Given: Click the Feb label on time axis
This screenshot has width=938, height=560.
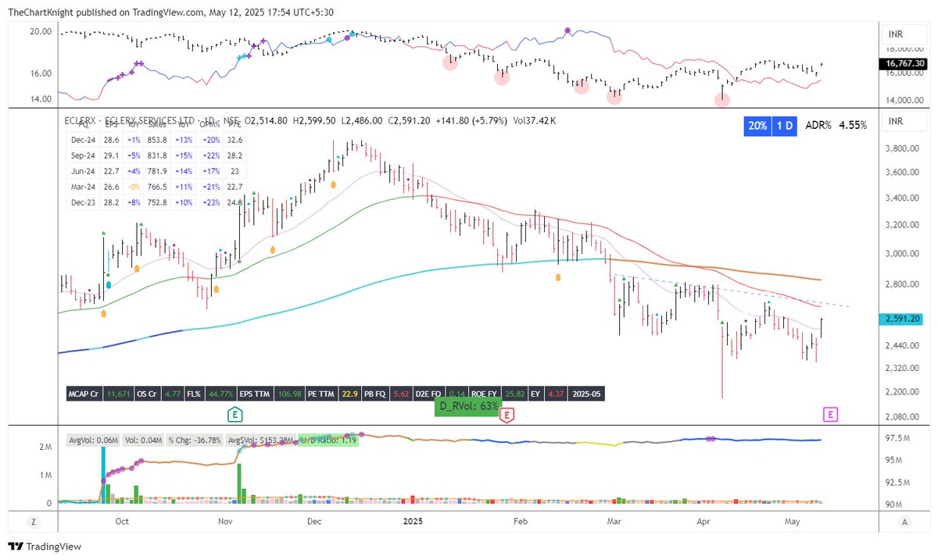Looking at the screenshot, I should [x=519, y=521].
